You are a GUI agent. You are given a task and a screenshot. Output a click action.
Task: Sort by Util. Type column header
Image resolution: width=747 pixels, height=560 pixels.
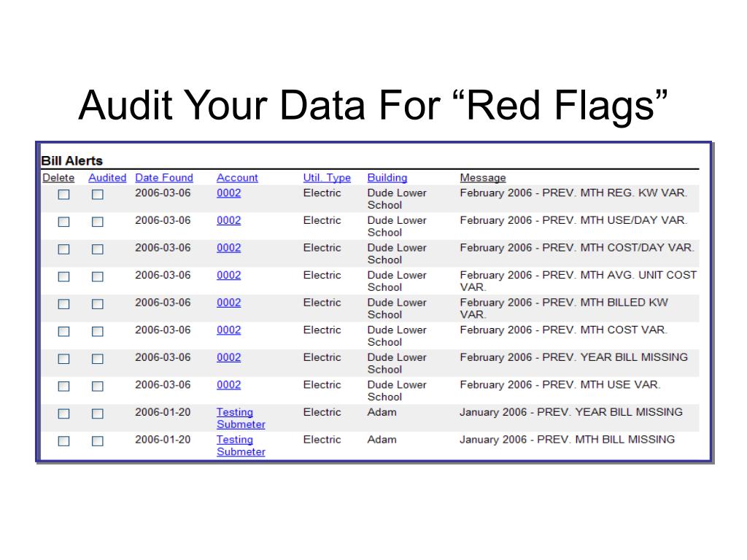(x=327, y=178)
